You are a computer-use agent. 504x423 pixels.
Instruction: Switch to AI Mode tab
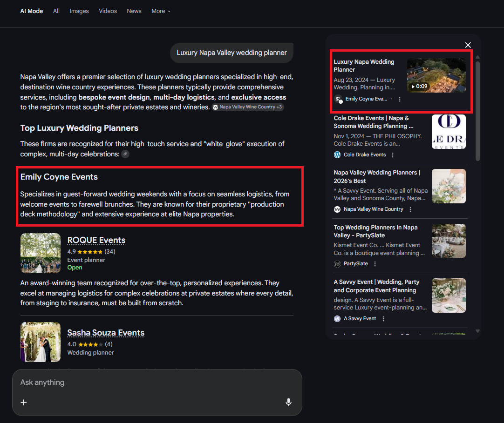pos(32,11)
